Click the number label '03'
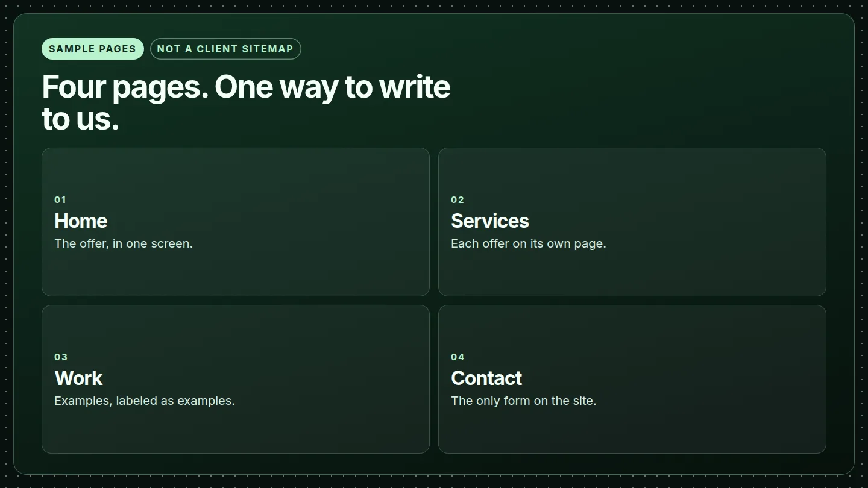Screen dimensions: 868x488 (x=61, y=357)
